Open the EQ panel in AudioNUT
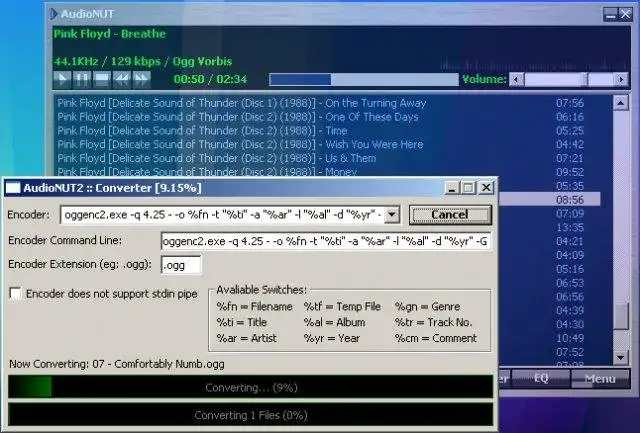 (541, 379)
